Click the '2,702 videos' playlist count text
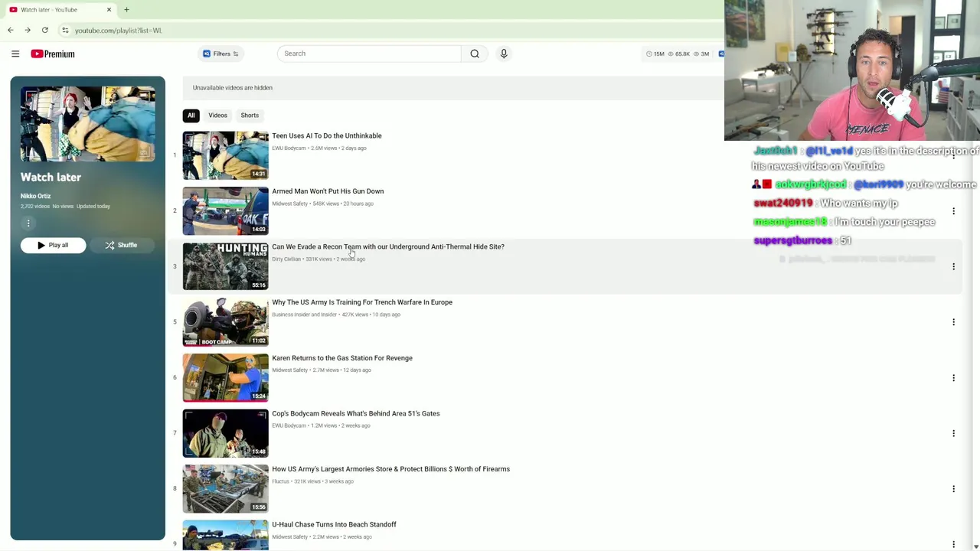 [x=35, y=207]
